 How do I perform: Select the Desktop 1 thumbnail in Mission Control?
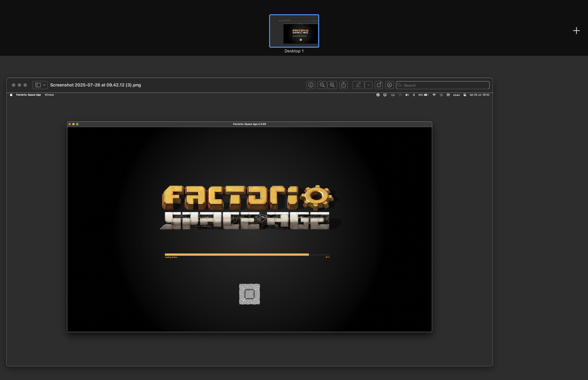(294, 31)
